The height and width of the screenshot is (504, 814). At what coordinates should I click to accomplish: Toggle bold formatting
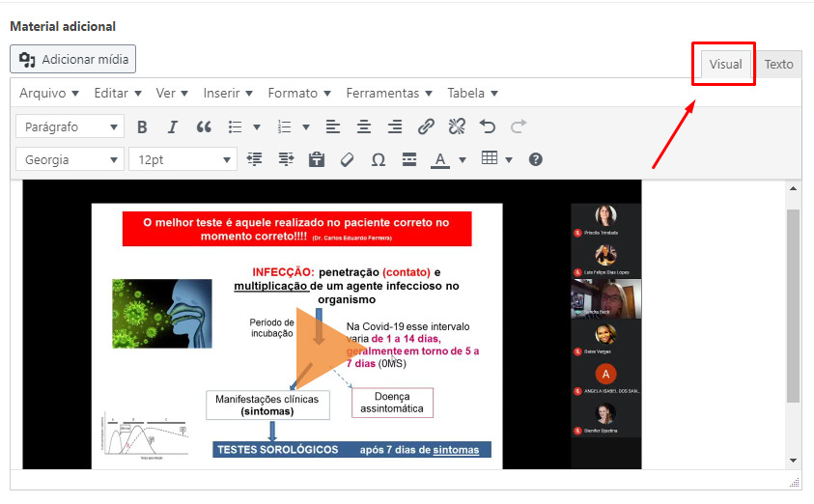[142, 126]
